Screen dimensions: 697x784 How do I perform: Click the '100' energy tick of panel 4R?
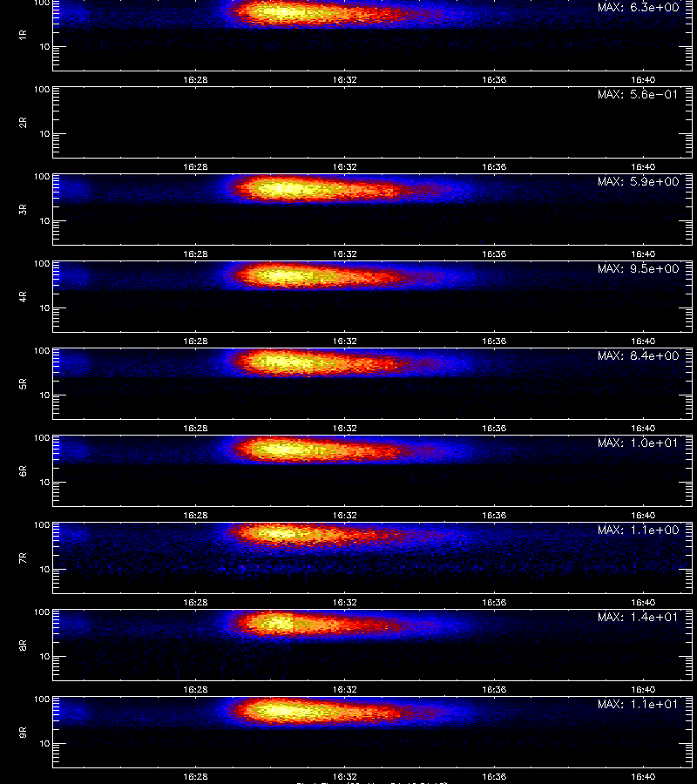(x=42, y=263)
